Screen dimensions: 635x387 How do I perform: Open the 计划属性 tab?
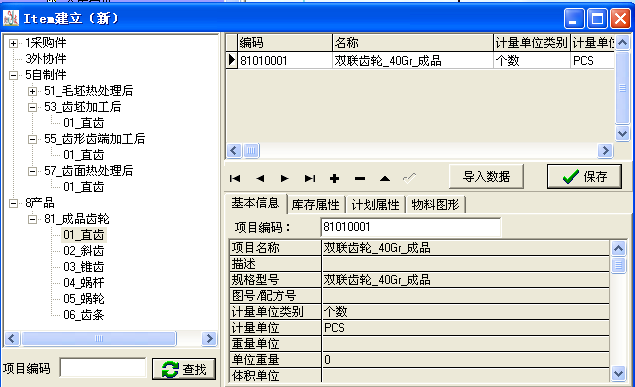coord(375,204)
